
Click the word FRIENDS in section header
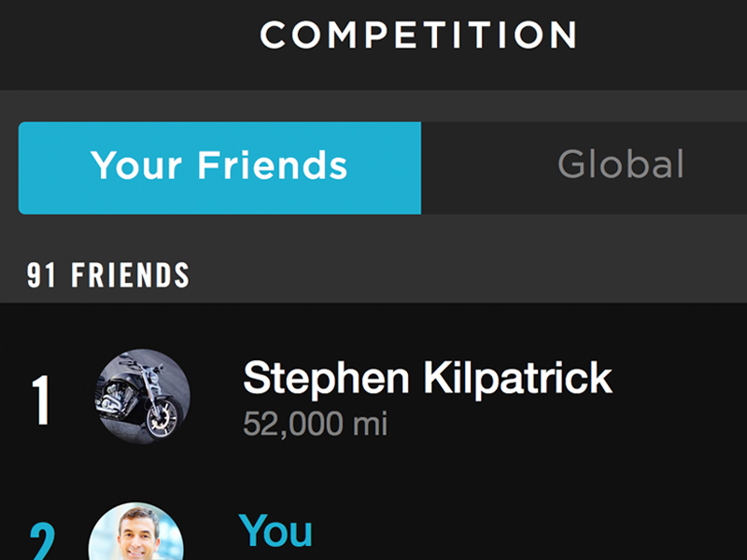coord(130,274)
